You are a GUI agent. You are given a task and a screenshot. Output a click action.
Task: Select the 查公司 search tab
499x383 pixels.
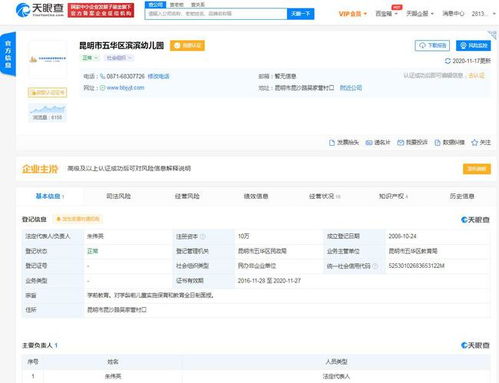[155, 5]
